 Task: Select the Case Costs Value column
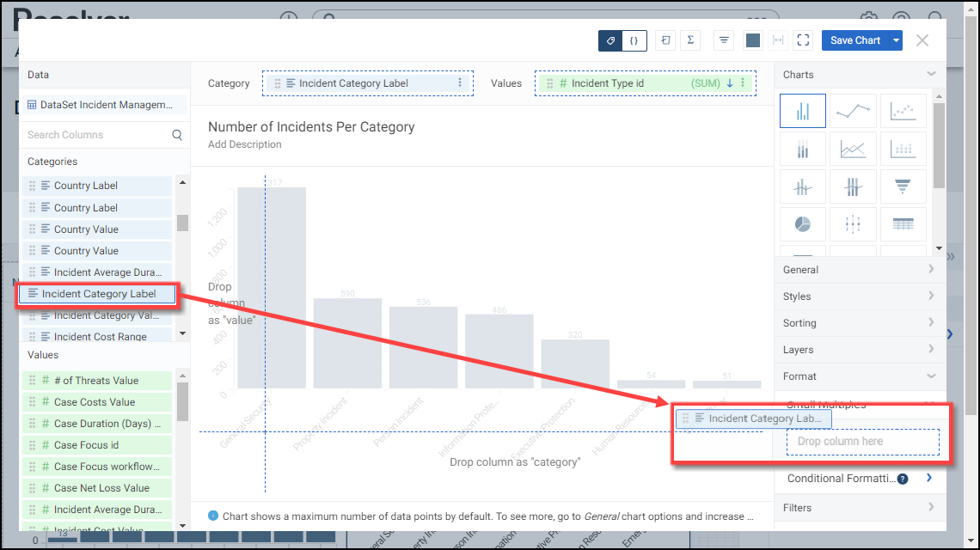tap(97, 402)
